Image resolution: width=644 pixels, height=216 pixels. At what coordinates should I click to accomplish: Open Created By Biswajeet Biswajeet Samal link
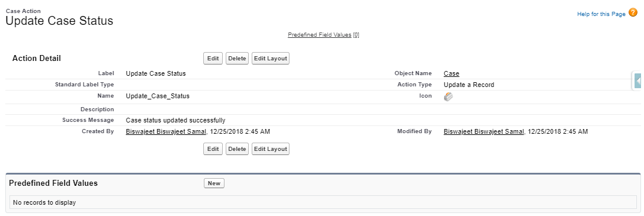167,131
